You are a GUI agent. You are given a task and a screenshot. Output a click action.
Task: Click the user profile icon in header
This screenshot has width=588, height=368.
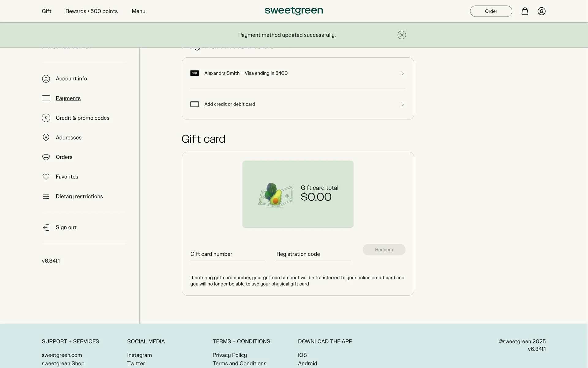(541, 11)
